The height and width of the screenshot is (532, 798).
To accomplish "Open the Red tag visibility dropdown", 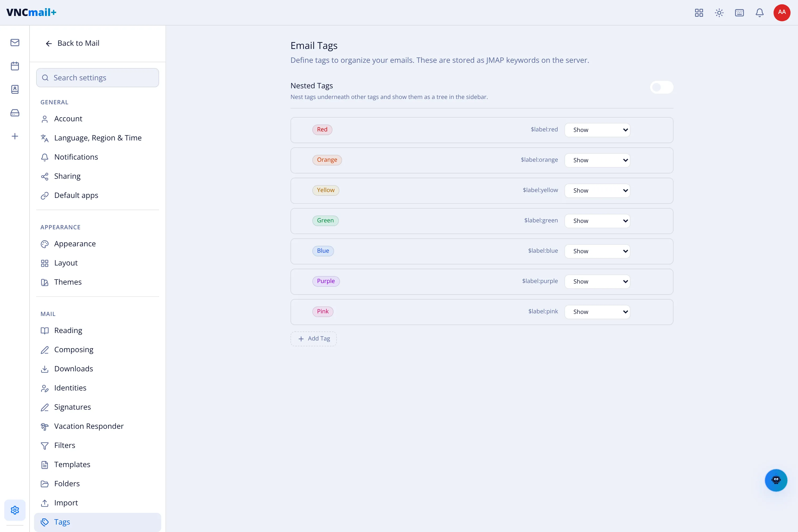I will point(597,130).
